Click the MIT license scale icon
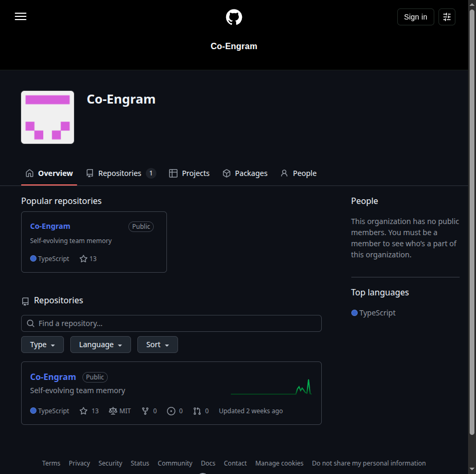This screenshot has width=476, height=474. [x=113, y=411]
